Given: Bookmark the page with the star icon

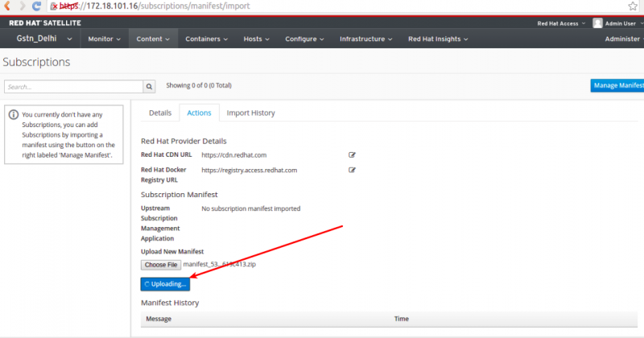Looking at the screenshot, I should (633, 6).
